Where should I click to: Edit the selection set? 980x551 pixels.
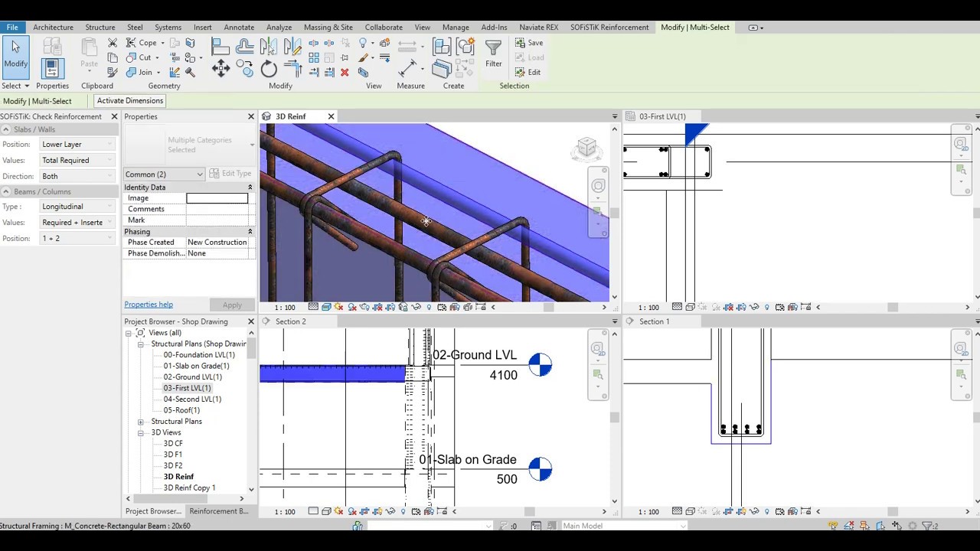click(x=528, y=72)
